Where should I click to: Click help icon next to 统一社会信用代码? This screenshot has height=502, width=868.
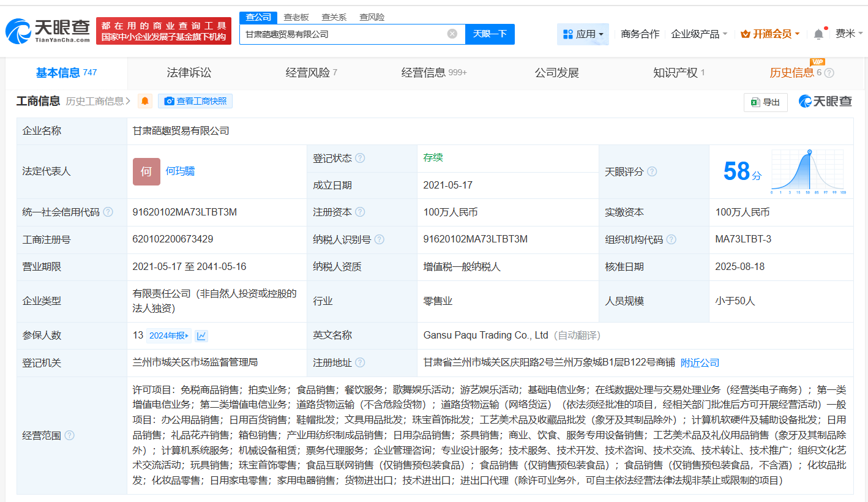[108, 212]
